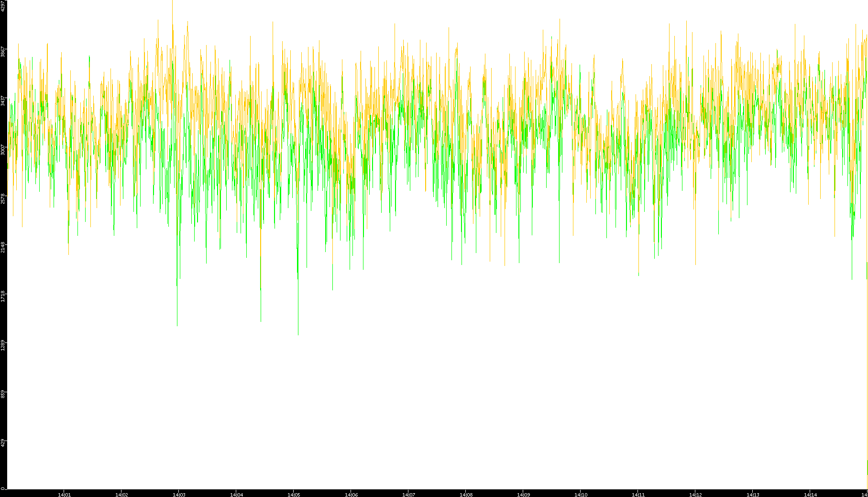Image resolution: width=868 pixels, height=497 pixels.
Task: Select the 3867 y-axis label
Action: pos(3,52)
